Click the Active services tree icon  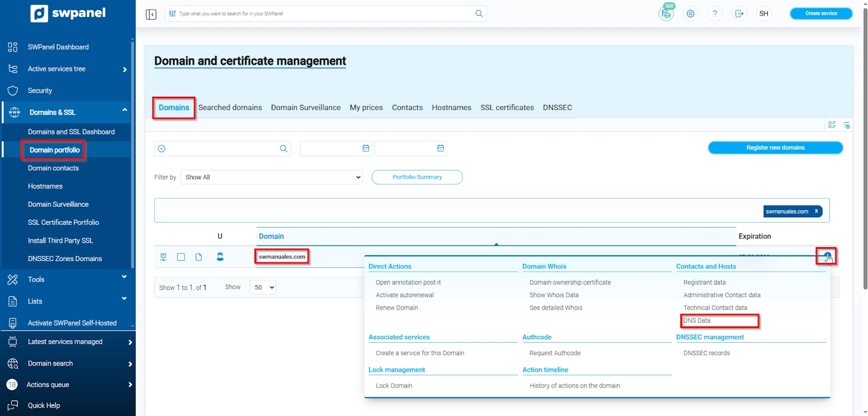point(12,69)
